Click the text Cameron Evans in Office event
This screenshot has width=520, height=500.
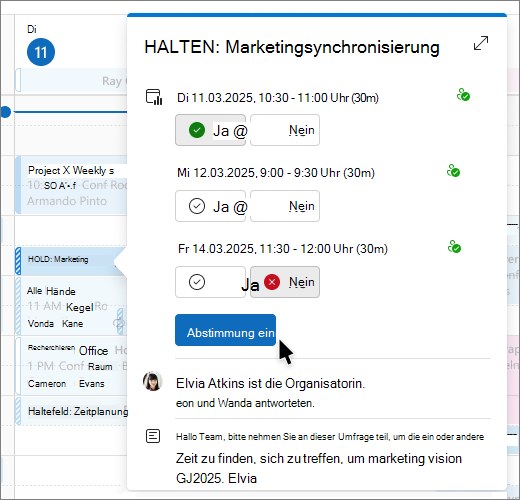tap(66, 384)
